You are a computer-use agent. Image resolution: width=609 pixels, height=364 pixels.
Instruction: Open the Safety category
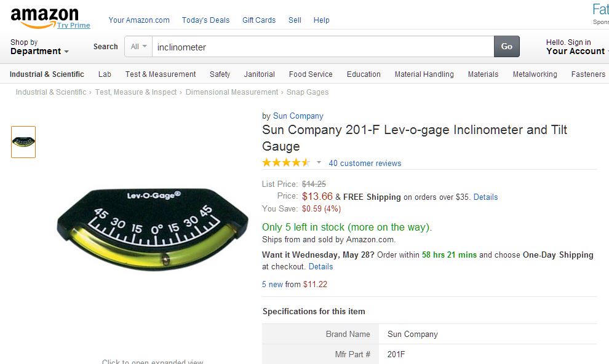coord(220,74)
